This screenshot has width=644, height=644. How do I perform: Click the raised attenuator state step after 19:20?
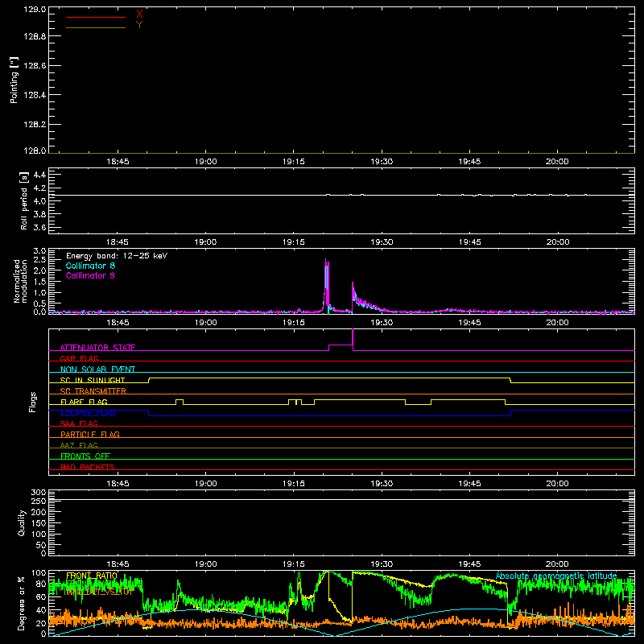tap(341, 345)
